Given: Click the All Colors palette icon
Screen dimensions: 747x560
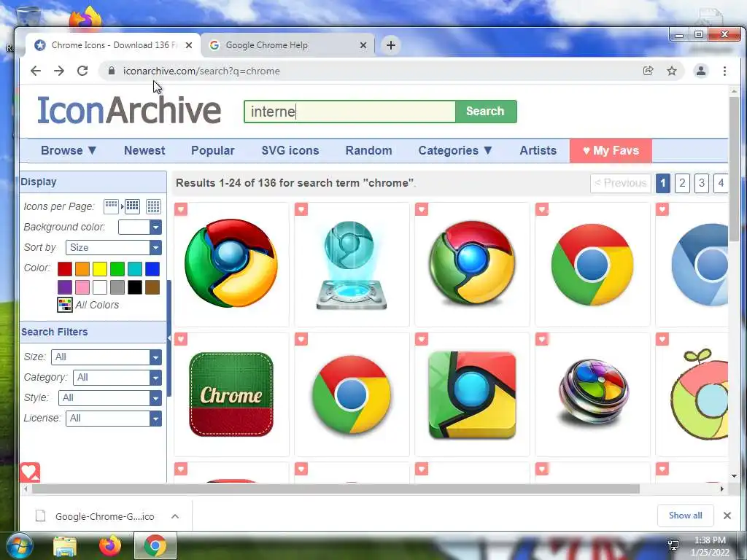Looking at the screenshot, I should click(x=65, y=305).
